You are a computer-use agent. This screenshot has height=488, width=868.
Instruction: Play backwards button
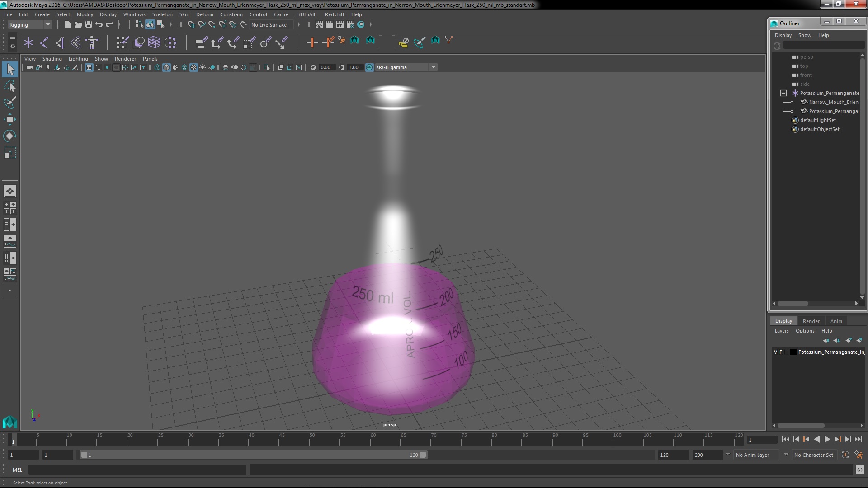point(816,439)
